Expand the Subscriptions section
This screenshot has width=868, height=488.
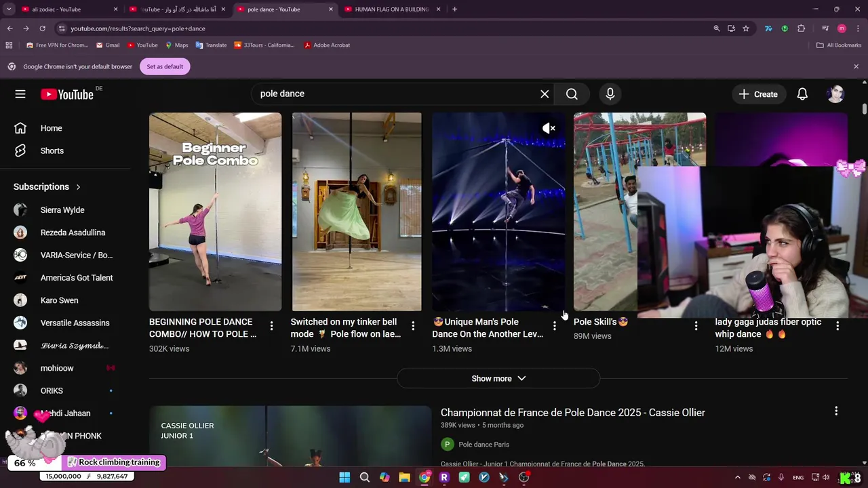click(x=47, y=186)
